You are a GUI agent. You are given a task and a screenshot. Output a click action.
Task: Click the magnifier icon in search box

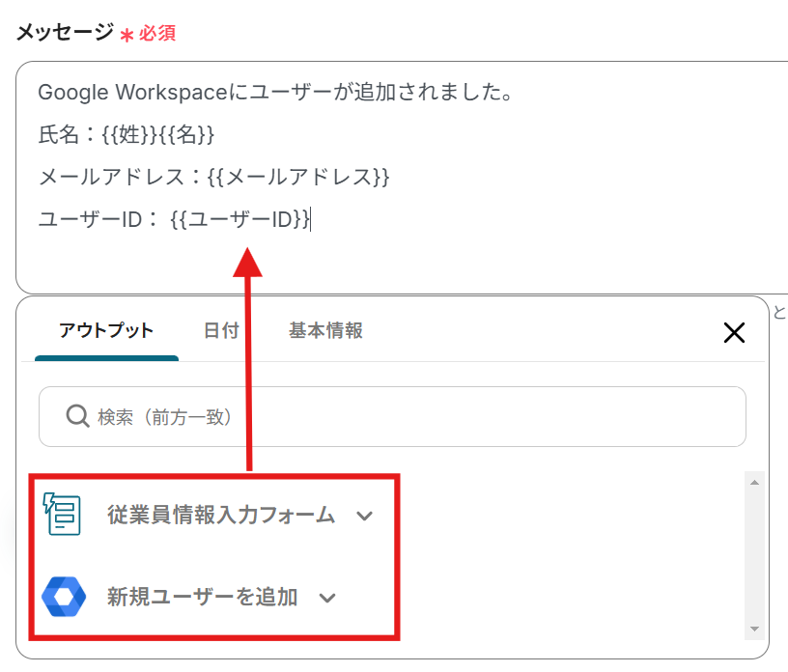tap(77, 416)
